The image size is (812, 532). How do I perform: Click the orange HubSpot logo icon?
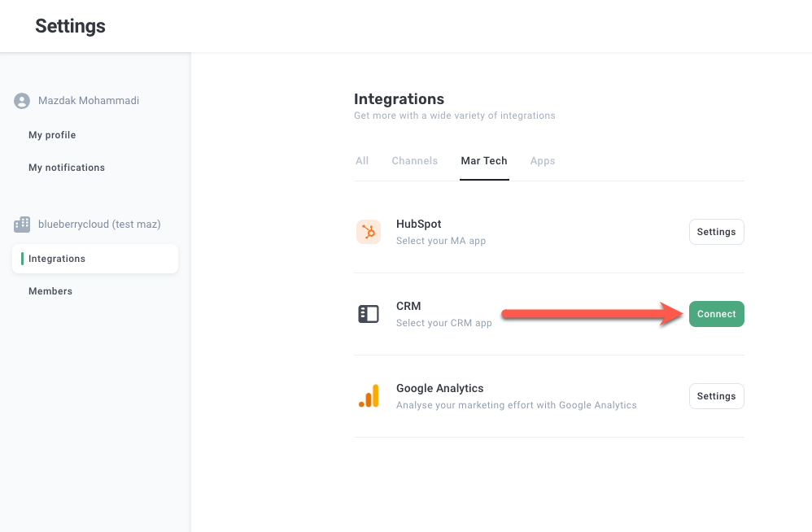(x=369, y=232)
